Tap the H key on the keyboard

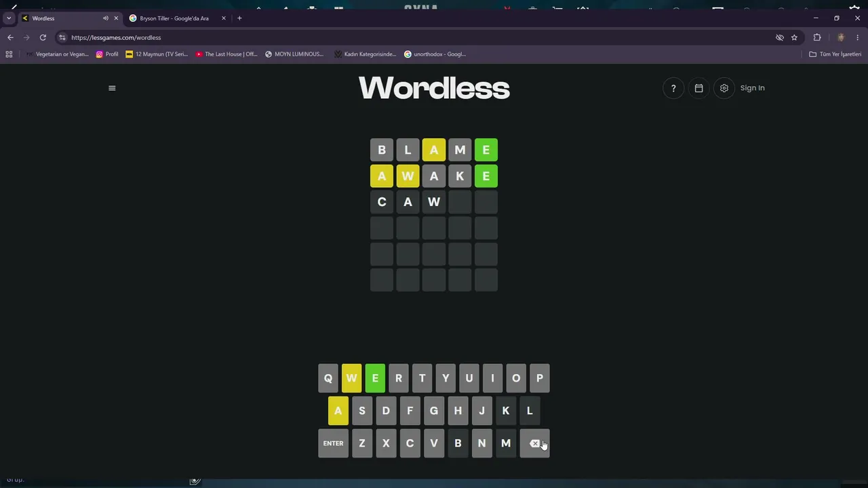point(458,411)
